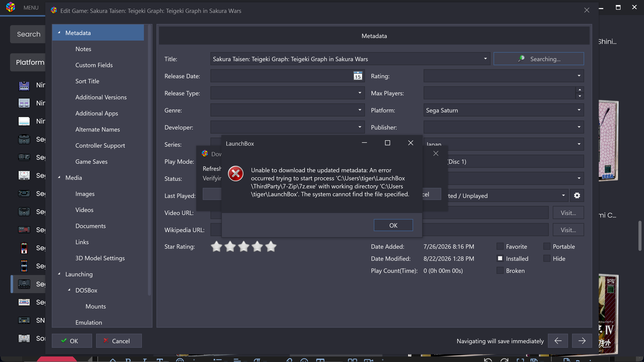Click the Super Nintendo console icon in sidebar
Image resolution: width=644 pixels, height=362 pixels.
[x=24, y=103]
